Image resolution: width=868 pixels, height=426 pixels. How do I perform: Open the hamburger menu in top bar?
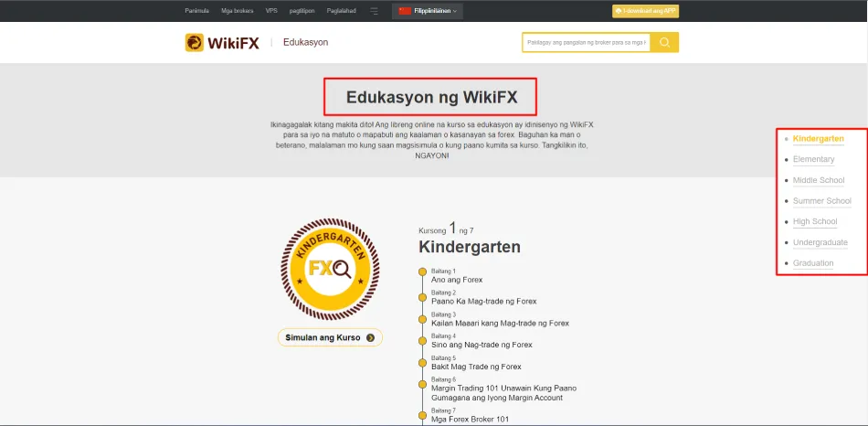[x=375, y=11]
